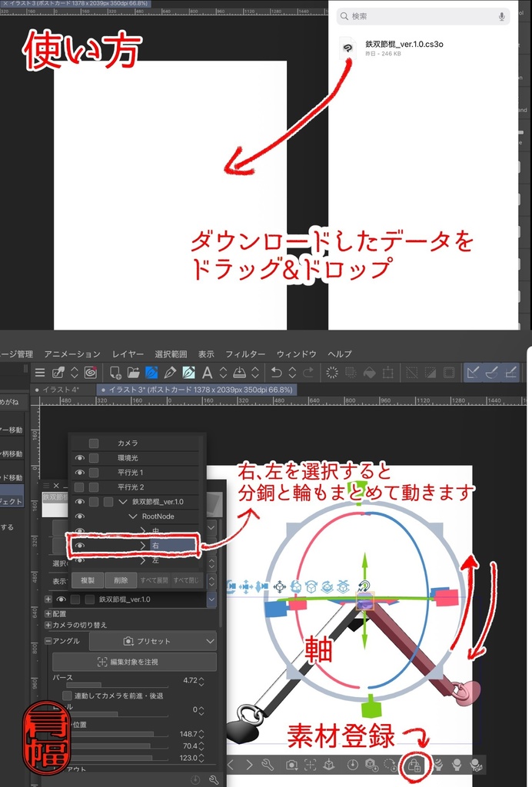Image resolution: width=532 pixels, height=787 pixels.
Task: Open object list dropdown beside 鉄双節棍_ver.1.0
Action: [211, 599]
